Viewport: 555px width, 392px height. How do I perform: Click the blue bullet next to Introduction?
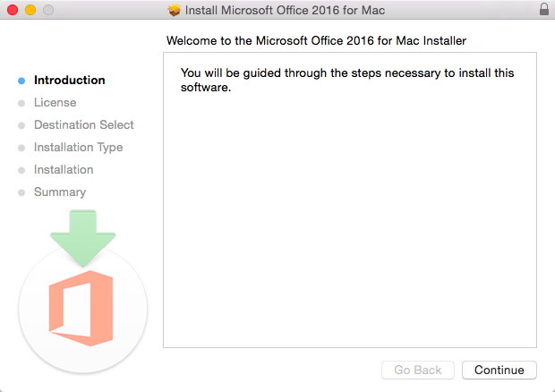point(21,81)
